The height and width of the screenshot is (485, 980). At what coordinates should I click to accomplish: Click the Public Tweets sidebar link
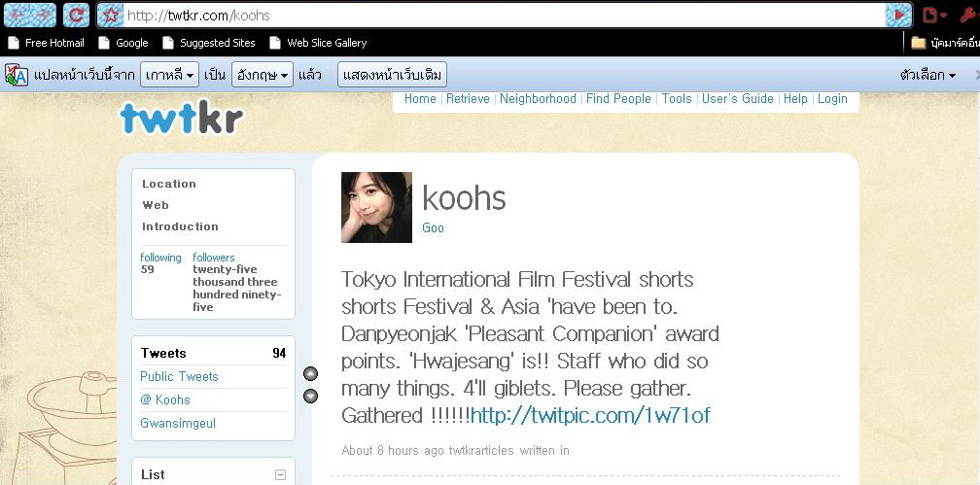coord(179,376)
